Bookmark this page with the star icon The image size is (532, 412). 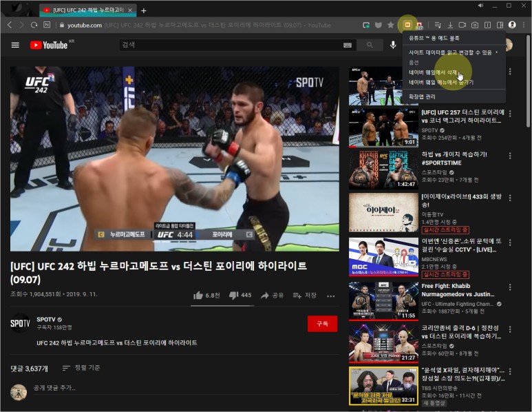pyautogui.click(x=390, y=25)
